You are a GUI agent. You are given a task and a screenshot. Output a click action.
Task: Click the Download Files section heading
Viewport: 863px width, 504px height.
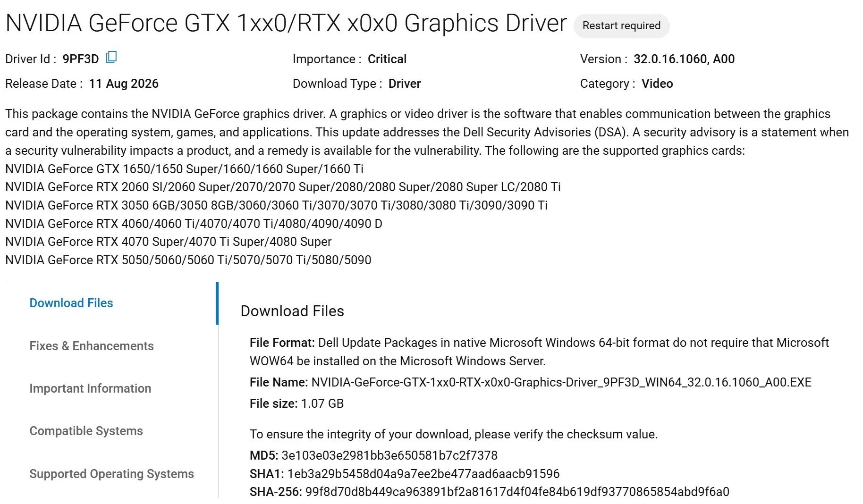point(292,311)
